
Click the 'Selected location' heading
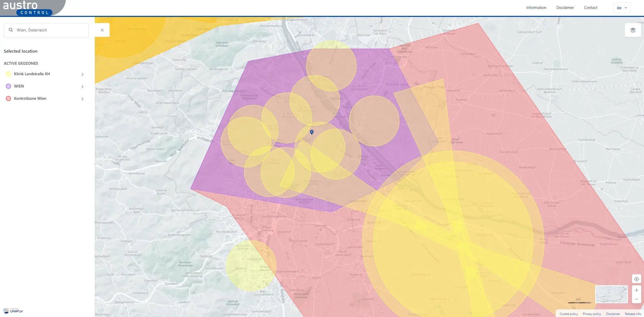coord(20,51)
